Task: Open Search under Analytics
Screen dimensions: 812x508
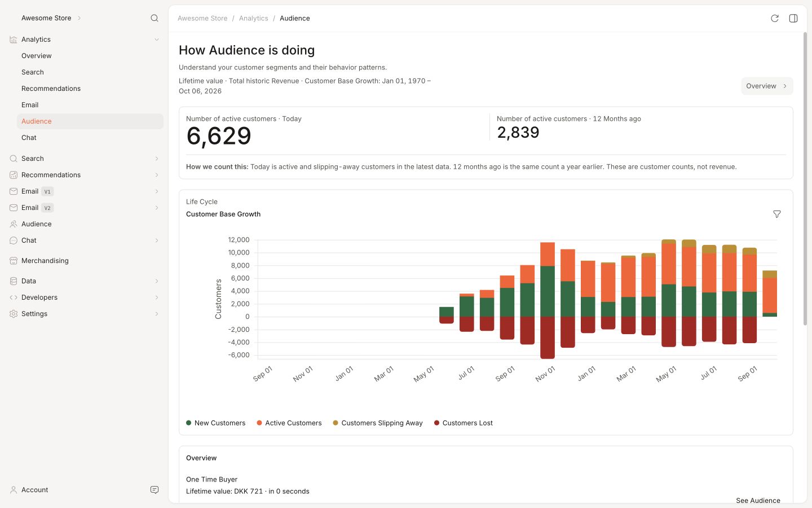Action: (90, 72)
